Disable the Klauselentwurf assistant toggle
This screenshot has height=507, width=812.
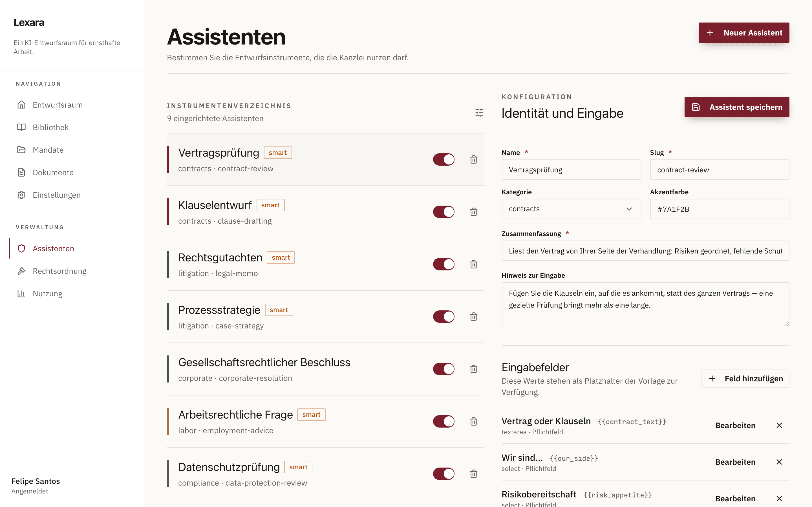(443, 212)
